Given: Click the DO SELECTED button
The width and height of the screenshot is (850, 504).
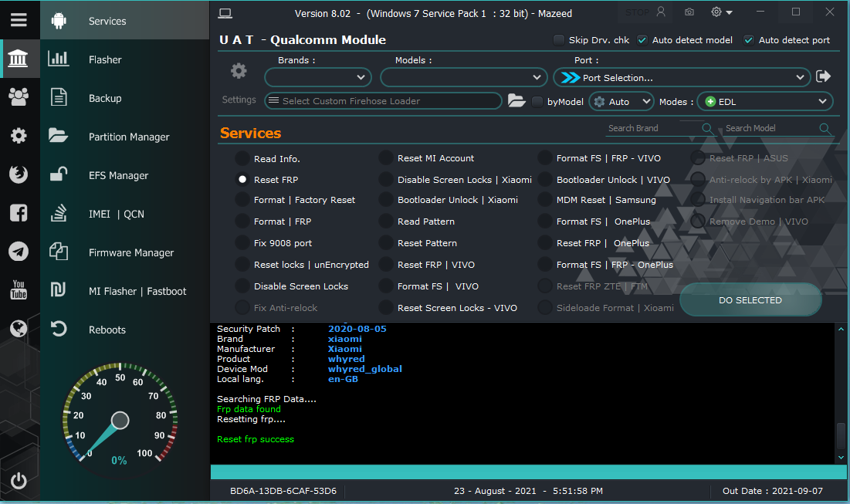Looking at the screenshot, I should click(750, 299).
